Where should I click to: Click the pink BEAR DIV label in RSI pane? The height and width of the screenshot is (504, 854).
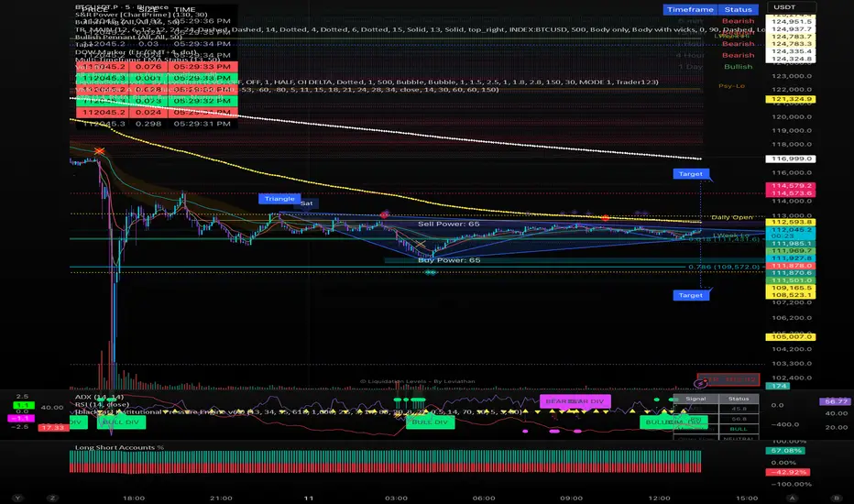575,401
